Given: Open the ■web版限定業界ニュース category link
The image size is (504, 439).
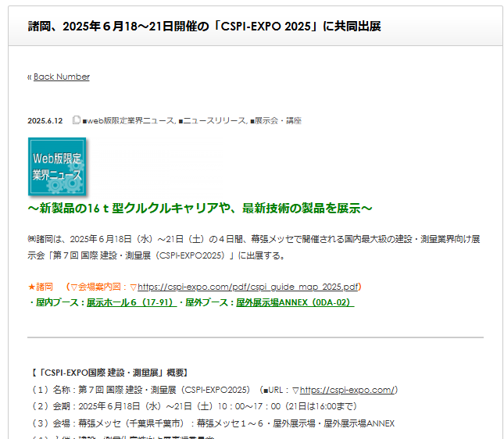Looking at the screenshot, I should pyautogui.click(x=129, y=121).
